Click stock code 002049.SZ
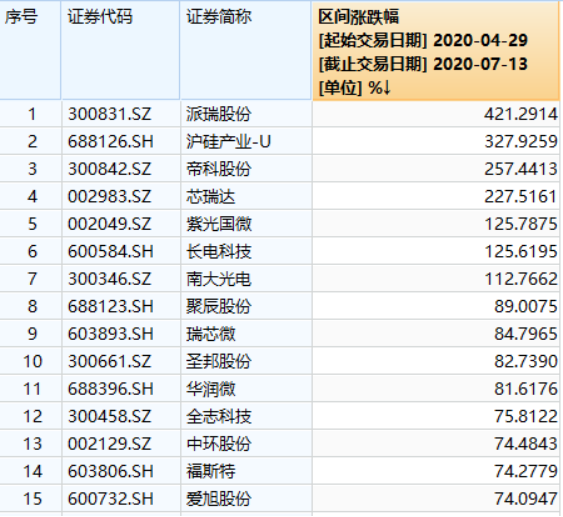The height and width of the screenshot is (517, 563). pos(110,224)
